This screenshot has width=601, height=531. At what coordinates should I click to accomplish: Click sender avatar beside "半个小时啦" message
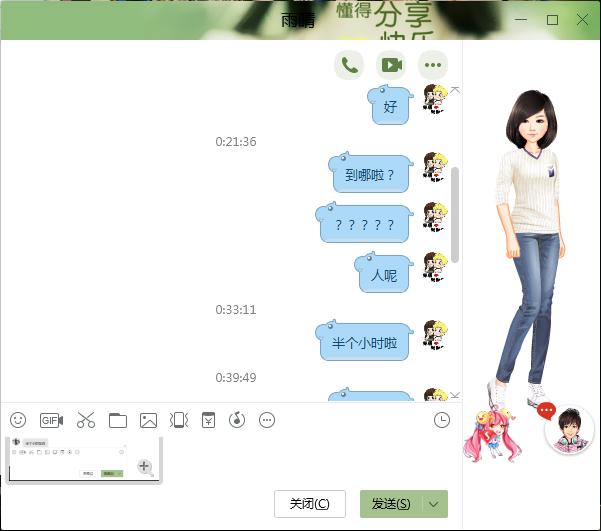coord(435,335)
